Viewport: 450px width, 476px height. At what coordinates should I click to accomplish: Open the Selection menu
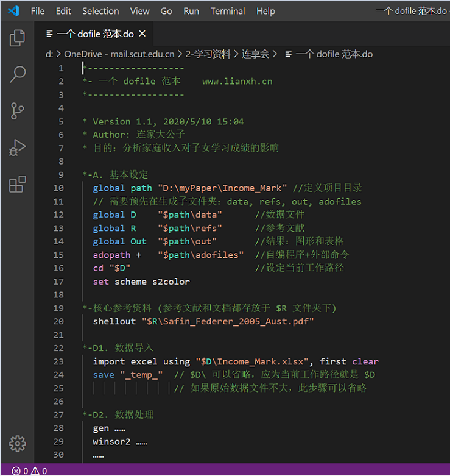point(100,11)
